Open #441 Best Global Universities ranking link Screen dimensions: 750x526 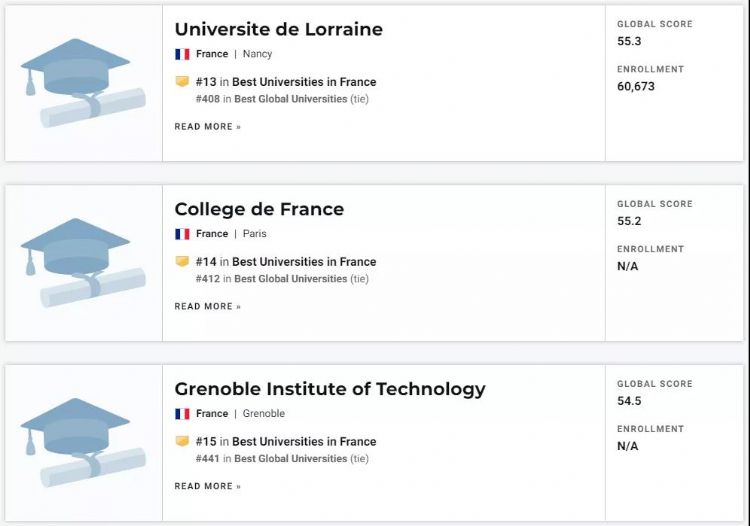tap(290, 459)
